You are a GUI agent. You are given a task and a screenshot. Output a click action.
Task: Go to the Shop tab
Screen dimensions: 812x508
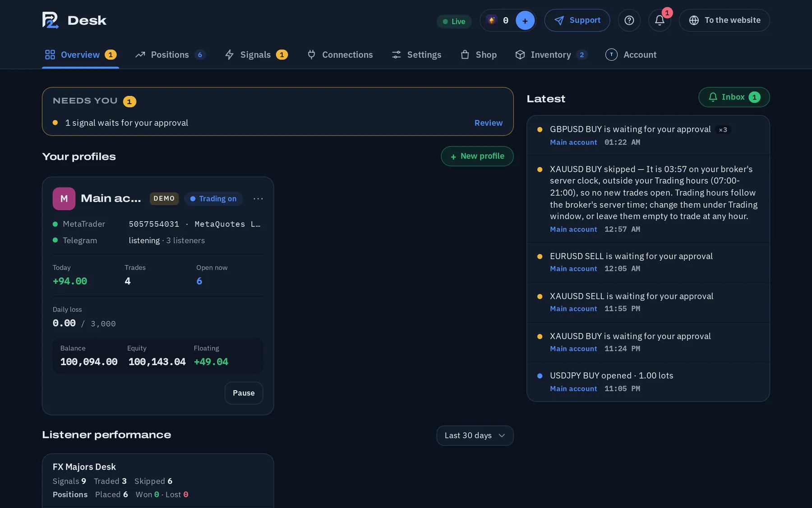click(x=479, y=55)
